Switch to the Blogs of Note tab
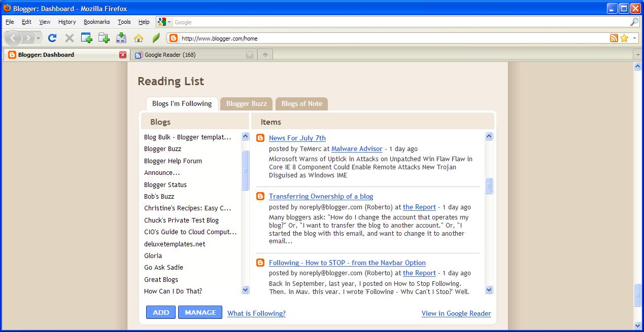 (x=301, y=103)
